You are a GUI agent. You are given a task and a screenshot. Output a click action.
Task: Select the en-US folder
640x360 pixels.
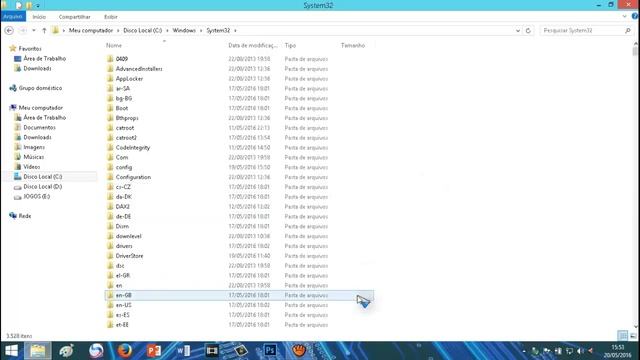123,305
